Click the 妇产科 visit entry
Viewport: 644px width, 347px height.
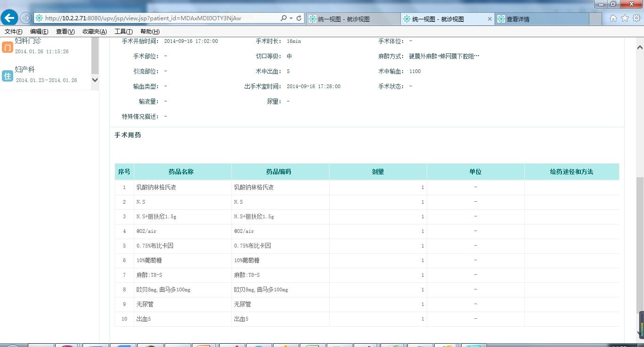25,69
